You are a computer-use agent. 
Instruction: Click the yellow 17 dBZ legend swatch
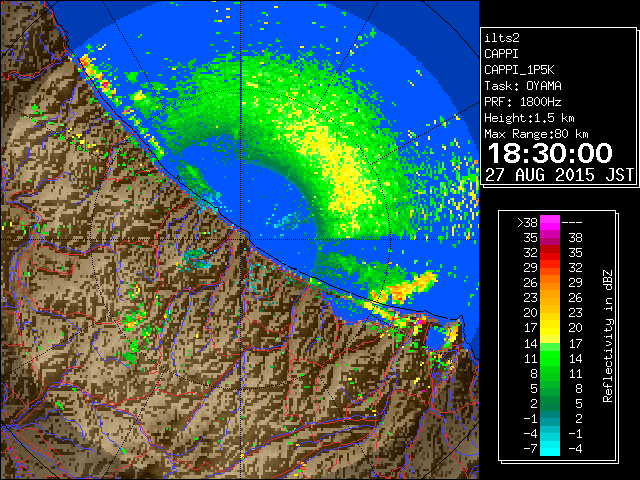[550, 328]
